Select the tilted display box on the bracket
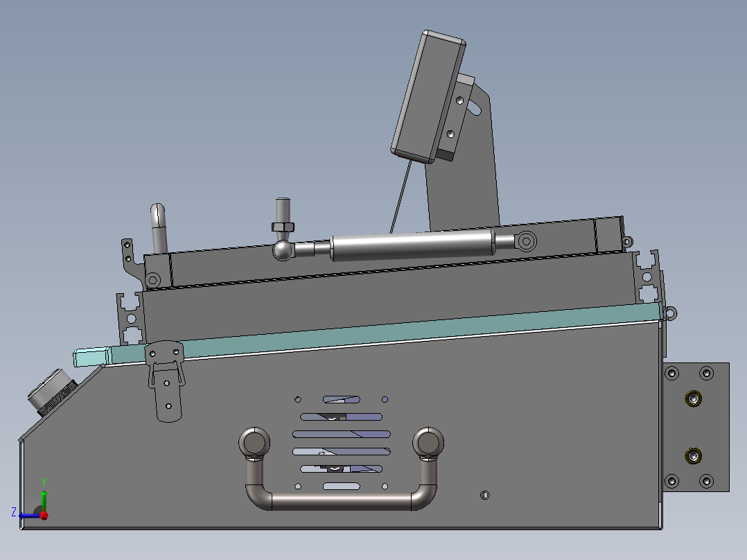This screenshot has height=560, width=747. 428,97
